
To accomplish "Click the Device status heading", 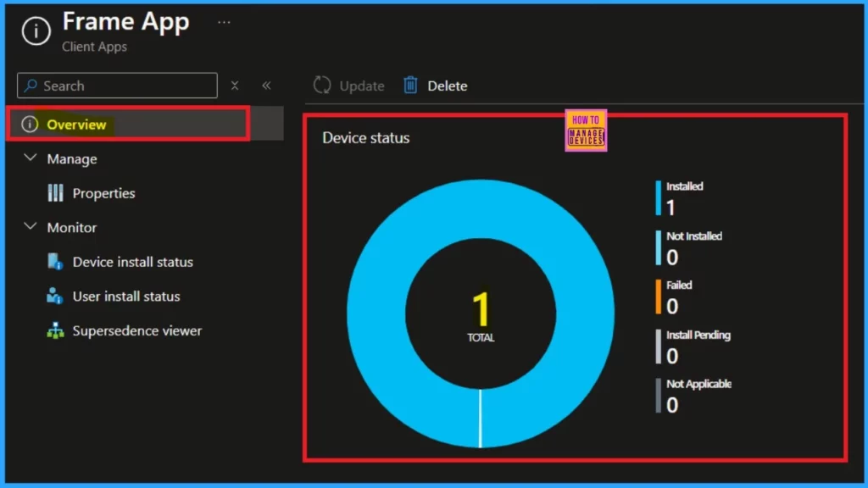I will [x=366, y=138].
